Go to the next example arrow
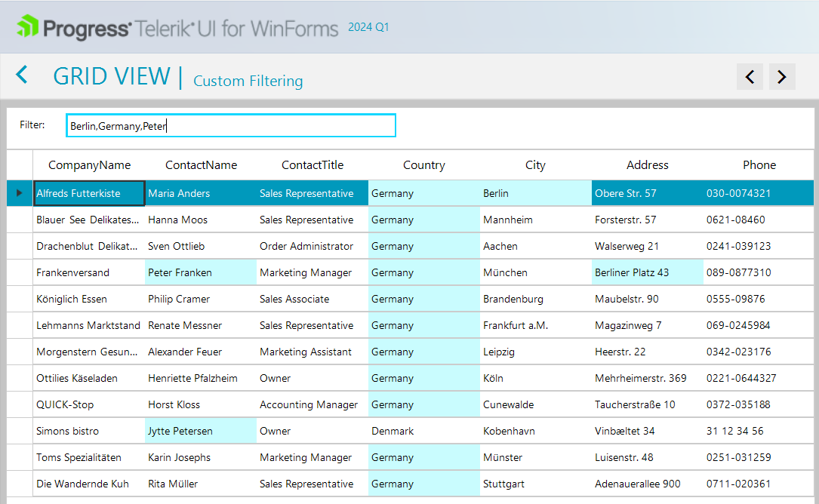The height and width of the screenshot is (504, 819). click(x=782, y=76)
